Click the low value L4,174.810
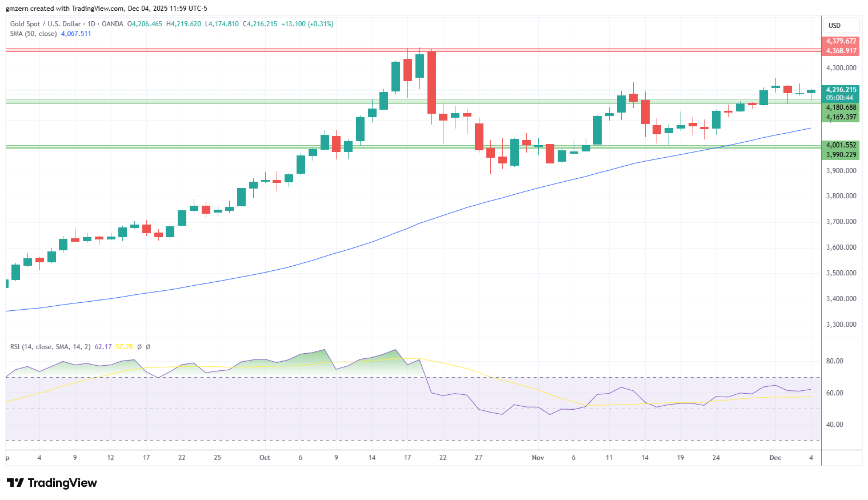Screen dimensions: 868x500 click(222, 24)
